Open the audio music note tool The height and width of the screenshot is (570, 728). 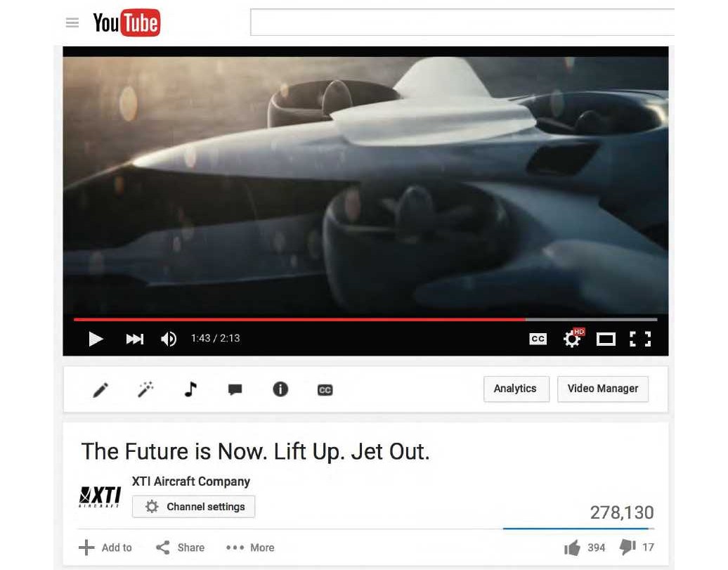[x=190, y=389]
